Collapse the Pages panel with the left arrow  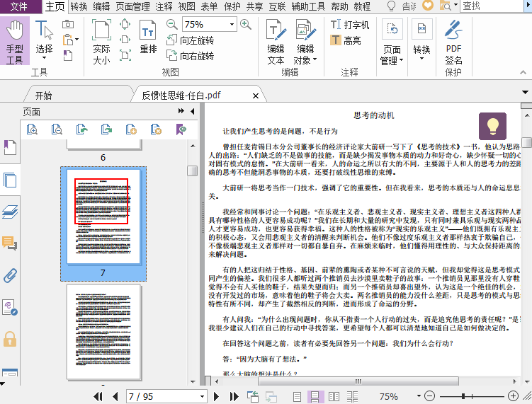193,111
